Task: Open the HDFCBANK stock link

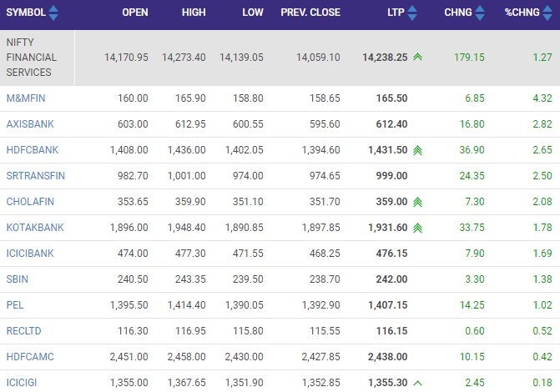Action: (33, 150)
